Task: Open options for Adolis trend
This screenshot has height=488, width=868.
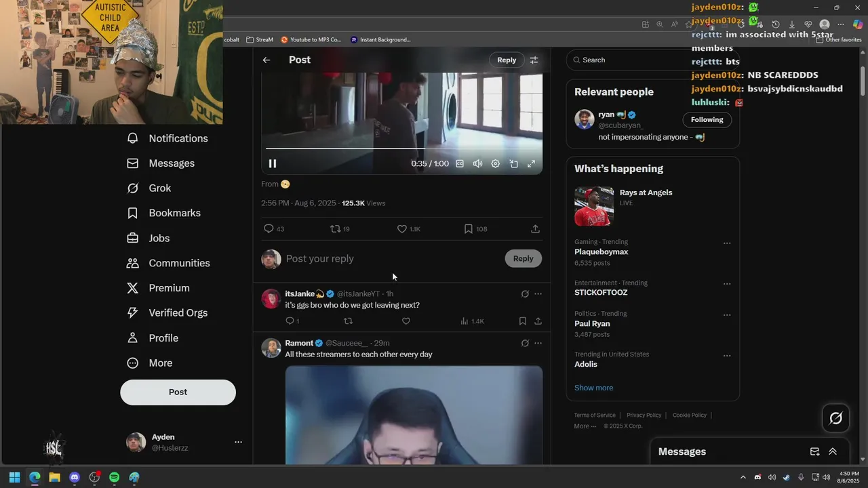Action: coord(727,355)
